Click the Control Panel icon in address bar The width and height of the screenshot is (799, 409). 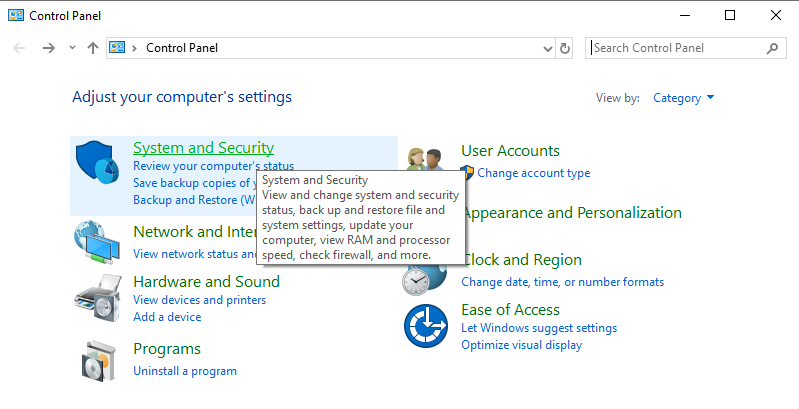point(117,47)
